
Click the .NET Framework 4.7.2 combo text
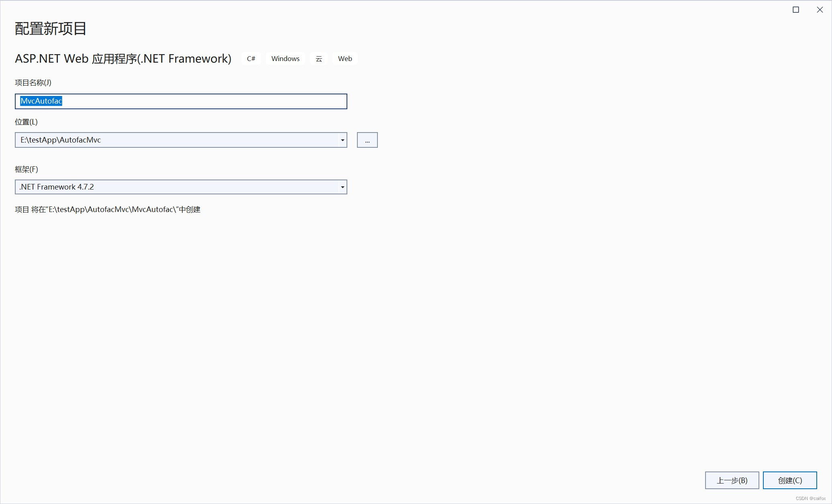click(57, 187)
